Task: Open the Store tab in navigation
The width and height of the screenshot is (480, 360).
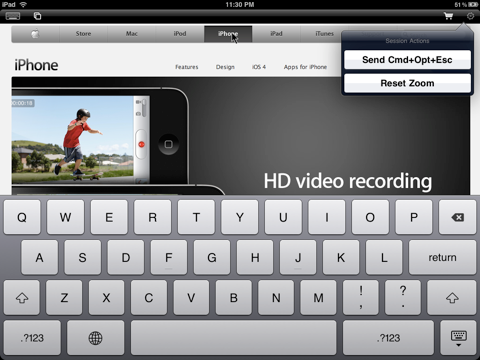Action: [83, 34]
